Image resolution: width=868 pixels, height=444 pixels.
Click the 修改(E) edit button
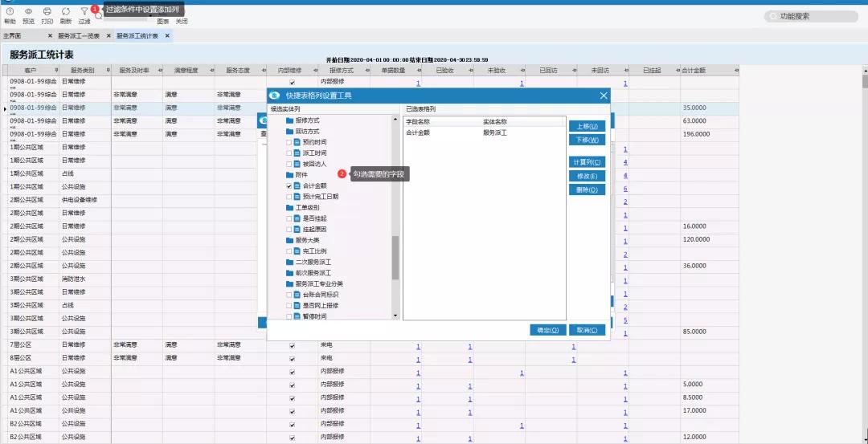587,176
